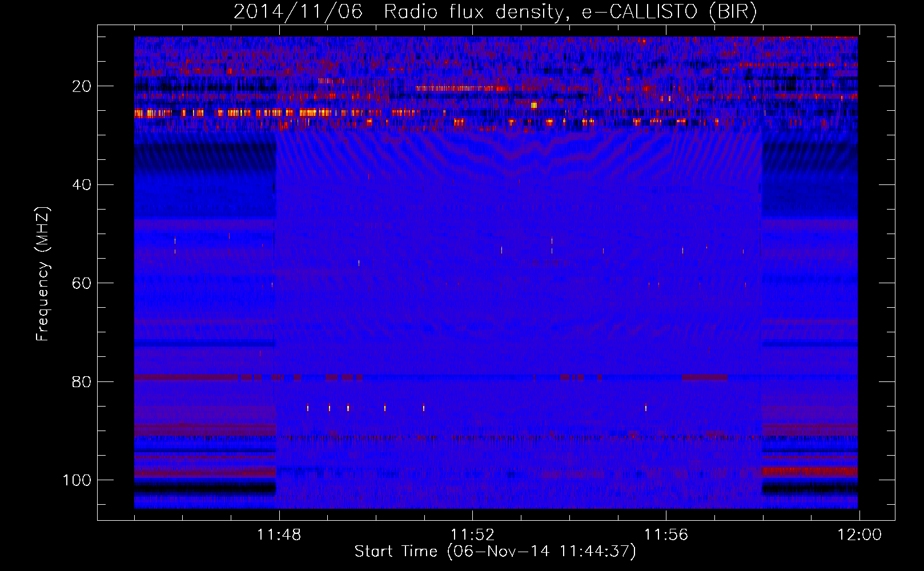The height and width of the screenshot is (571, 924).
Task: Click the 11:48 time tick label
Action: tap(279, 535)
